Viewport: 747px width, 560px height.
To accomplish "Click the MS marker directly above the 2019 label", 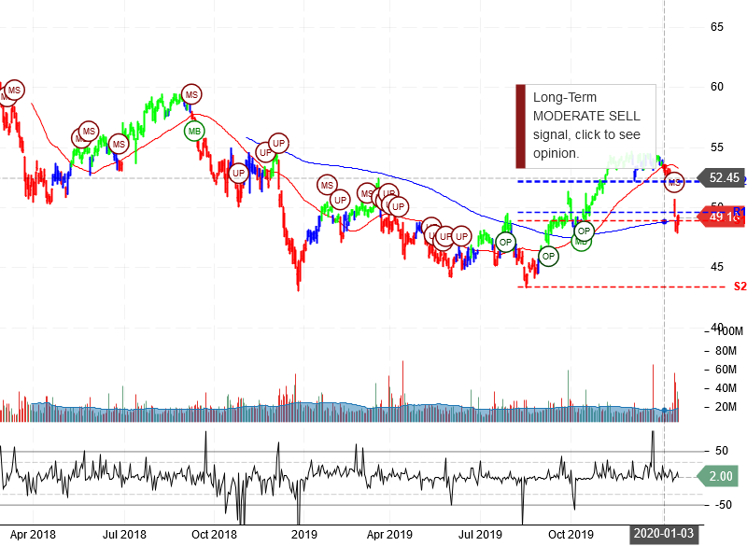I will click(326, 185).
